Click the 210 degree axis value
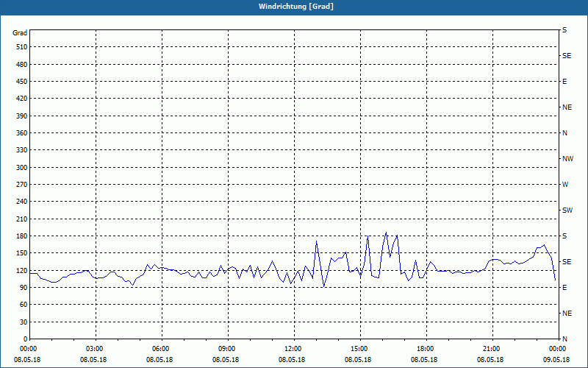This screenshot has width=588, height=368. (x=21, y=219)
